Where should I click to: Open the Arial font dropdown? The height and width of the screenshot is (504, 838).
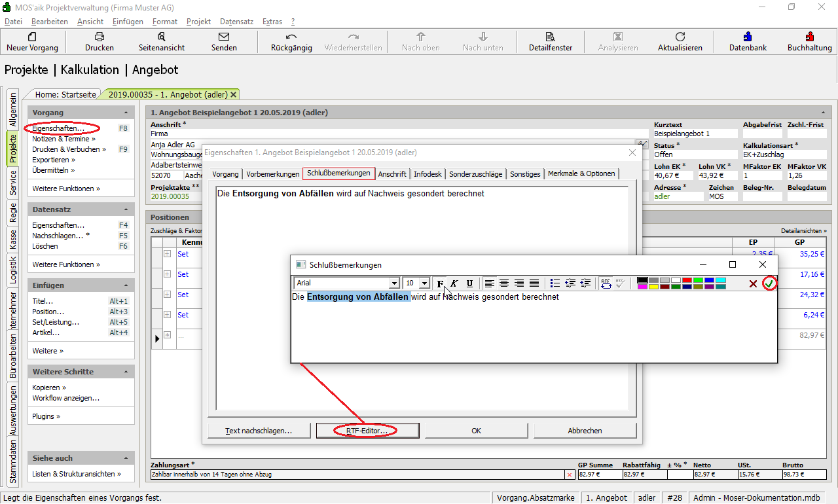pyautogui.click(x=394, y=283)
